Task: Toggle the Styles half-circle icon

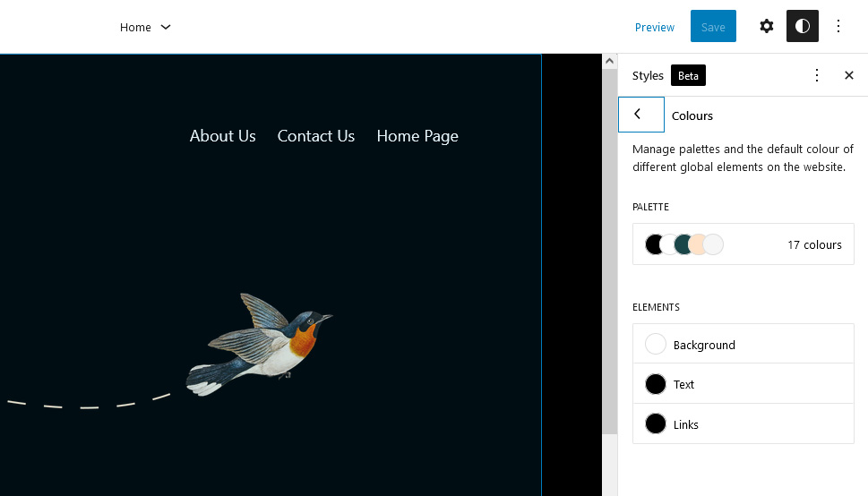Action: (x=802, y=26)
